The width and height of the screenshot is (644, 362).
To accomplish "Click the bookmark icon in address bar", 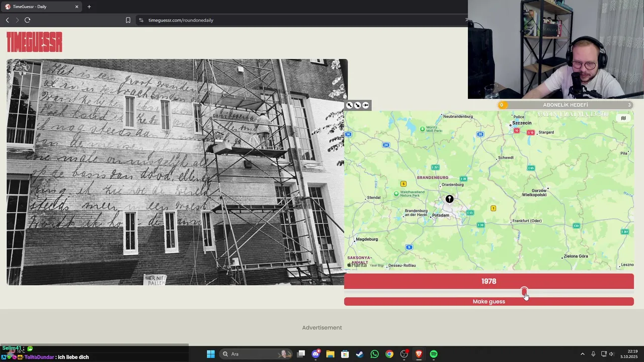I will pyautogui.click(x=128, y=20).
